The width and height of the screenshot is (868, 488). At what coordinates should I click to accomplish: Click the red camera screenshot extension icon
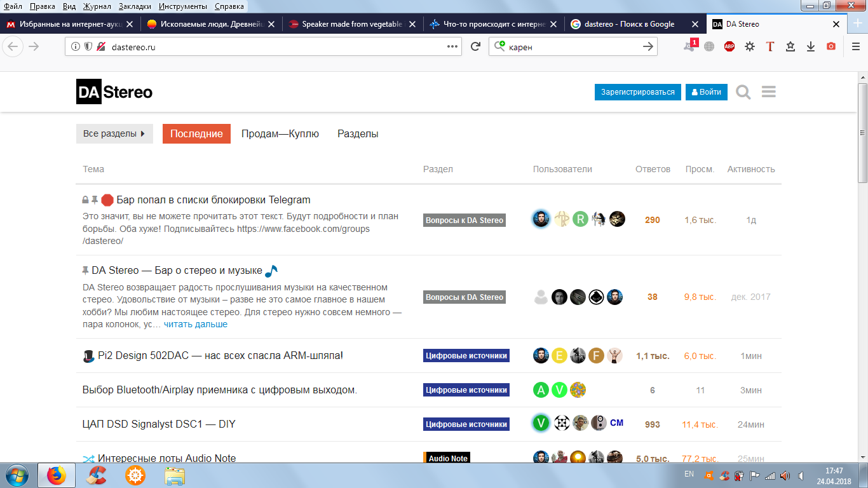pos(831,46)
